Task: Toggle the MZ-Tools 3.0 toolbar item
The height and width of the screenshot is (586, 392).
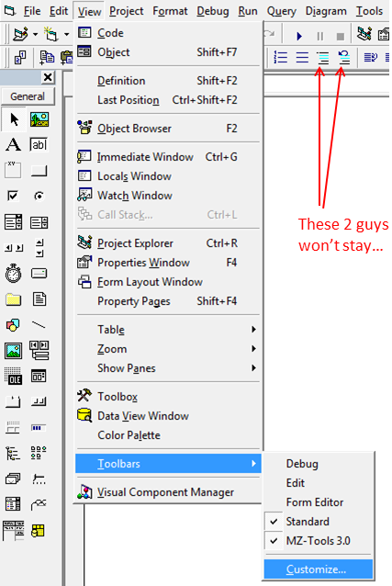Action: point(319,541)
